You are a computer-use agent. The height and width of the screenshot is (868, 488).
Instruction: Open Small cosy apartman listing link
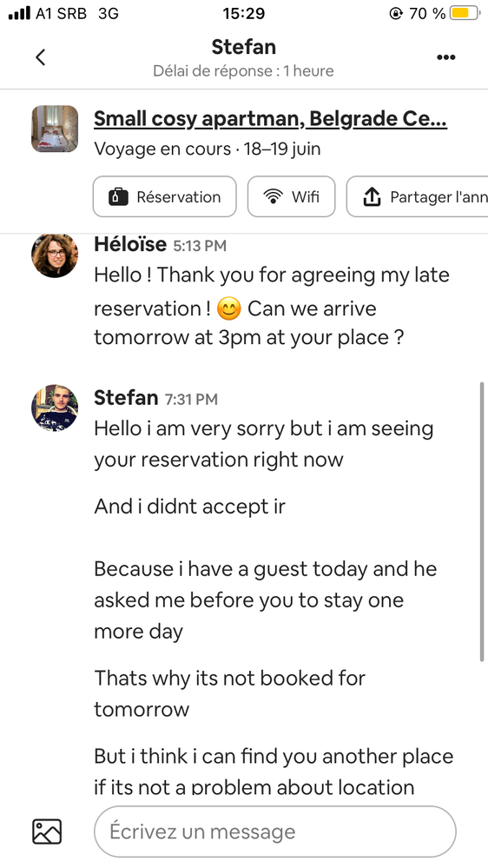(x=271, y=118)
